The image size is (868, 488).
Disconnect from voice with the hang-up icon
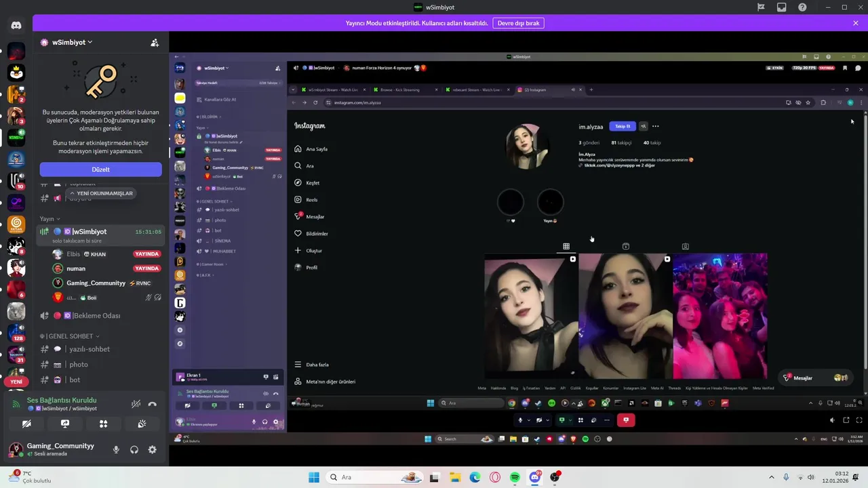[153, 404]
